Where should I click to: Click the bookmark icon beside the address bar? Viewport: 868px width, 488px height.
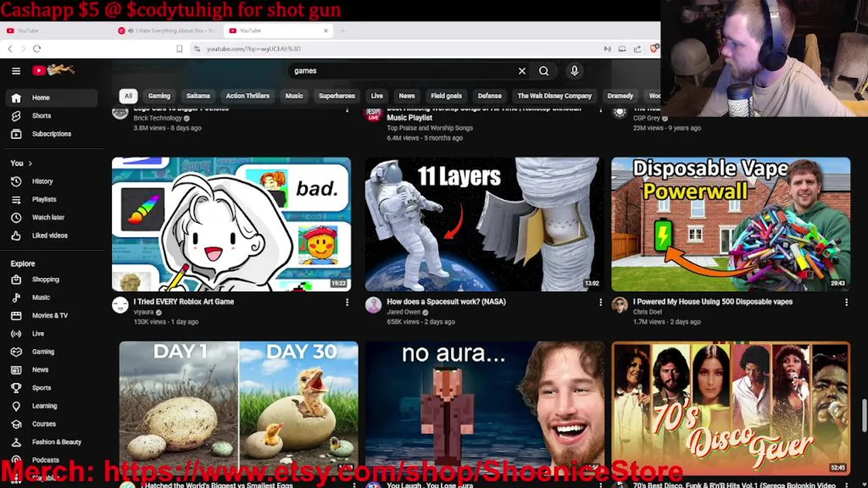click(x=179, y=49)
